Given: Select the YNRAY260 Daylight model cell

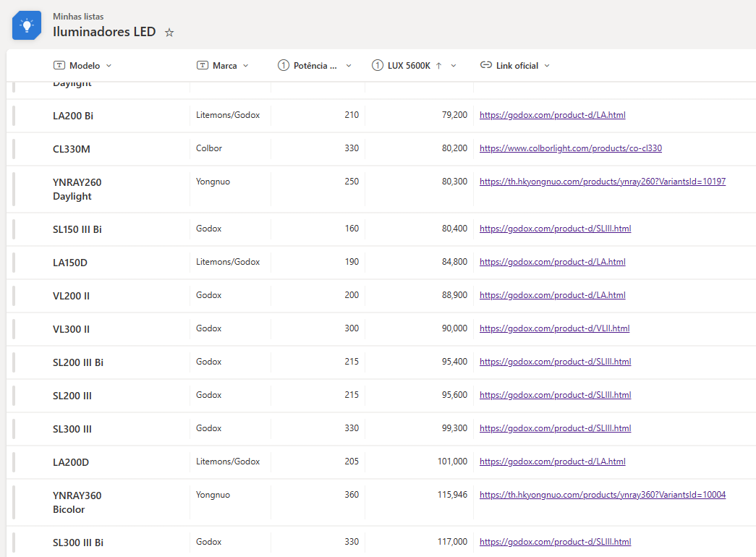Looking at the screenshot, I should coord(77,189).
